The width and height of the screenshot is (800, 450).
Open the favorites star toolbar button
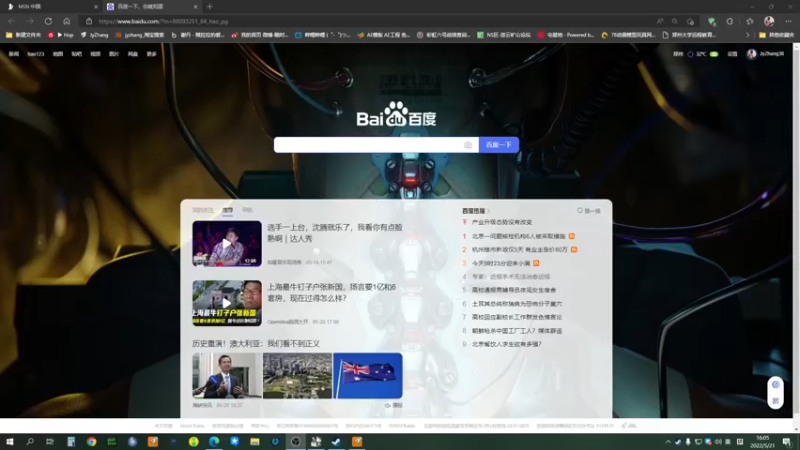pos(749,21)
